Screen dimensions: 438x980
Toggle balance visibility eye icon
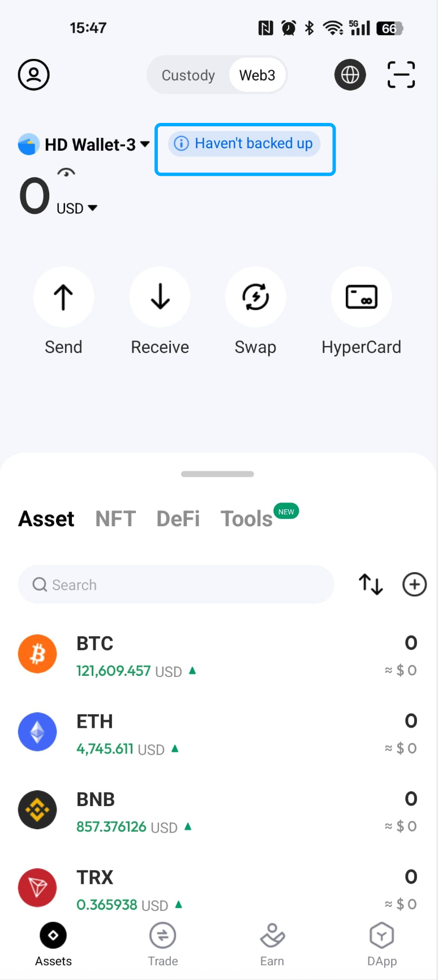[66, 173]
